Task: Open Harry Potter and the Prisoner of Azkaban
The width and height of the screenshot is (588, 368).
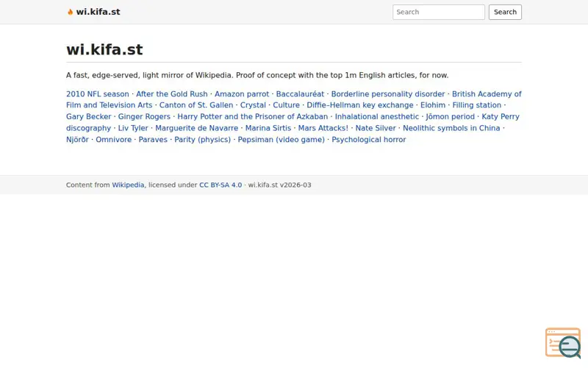Action: click(252, 117)
